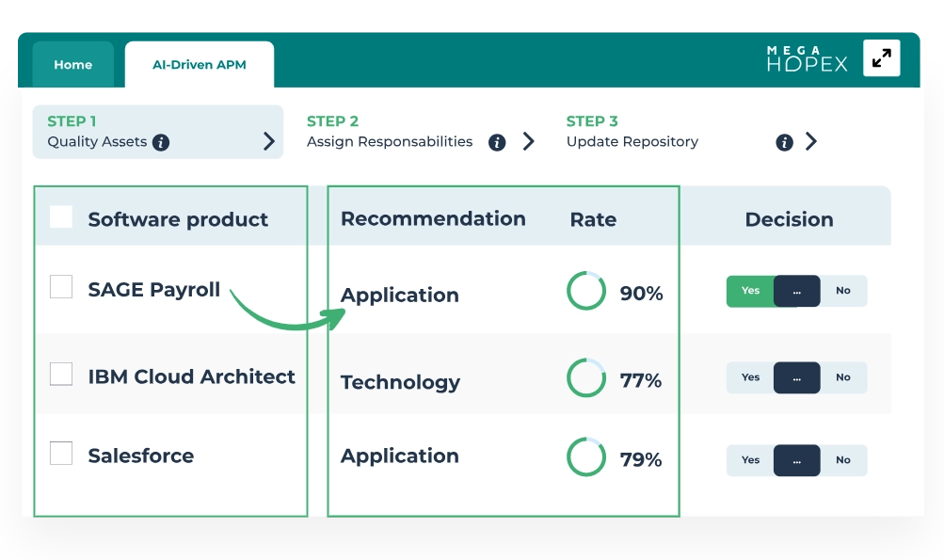Click the info icon beside Quality Assets
The width and height of the screenshot is (944, 560).
point(161,143)
